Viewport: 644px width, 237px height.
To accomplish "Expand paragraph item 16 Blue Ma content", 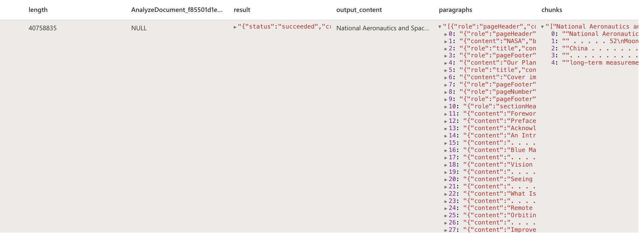I will pyautogui.click(x=446, y=151).
